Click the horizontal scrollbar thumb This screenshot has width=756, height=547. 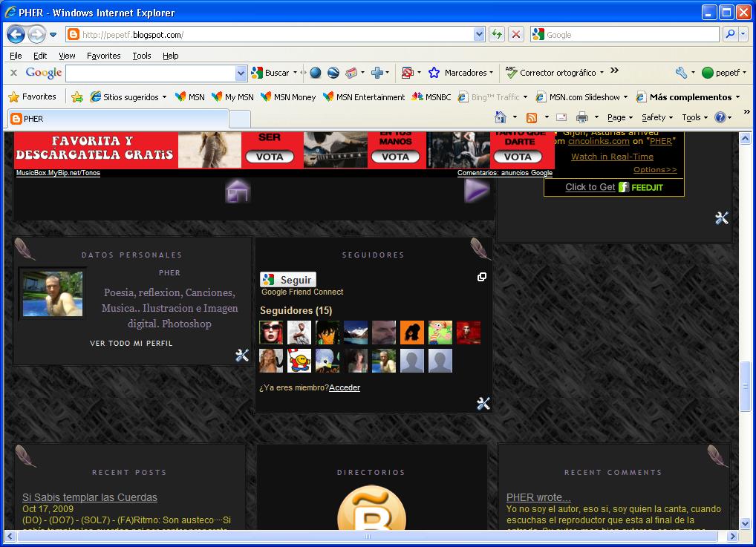368,536
